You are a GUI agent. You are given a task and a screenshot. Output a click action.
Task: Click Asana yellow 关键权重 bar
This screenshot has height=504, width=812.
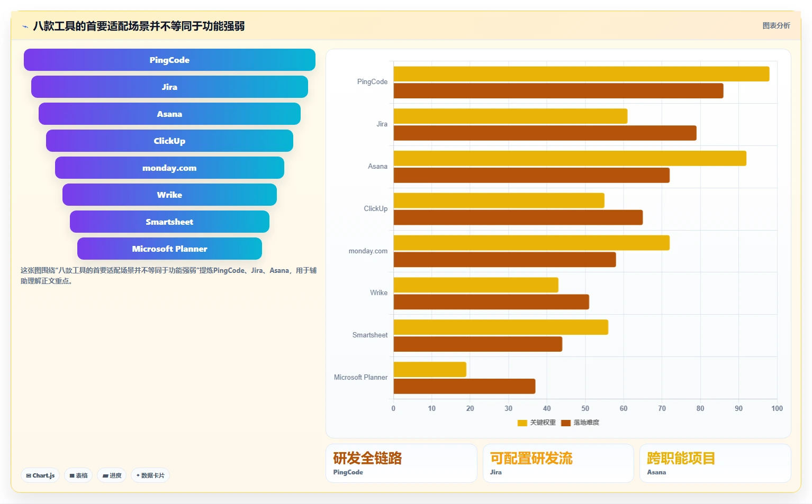(x=570, y=158)
